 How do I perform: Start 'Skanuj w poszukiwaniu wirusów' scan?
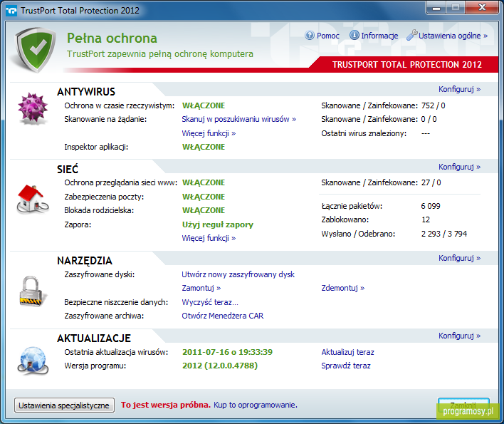(x=238, y=119)
